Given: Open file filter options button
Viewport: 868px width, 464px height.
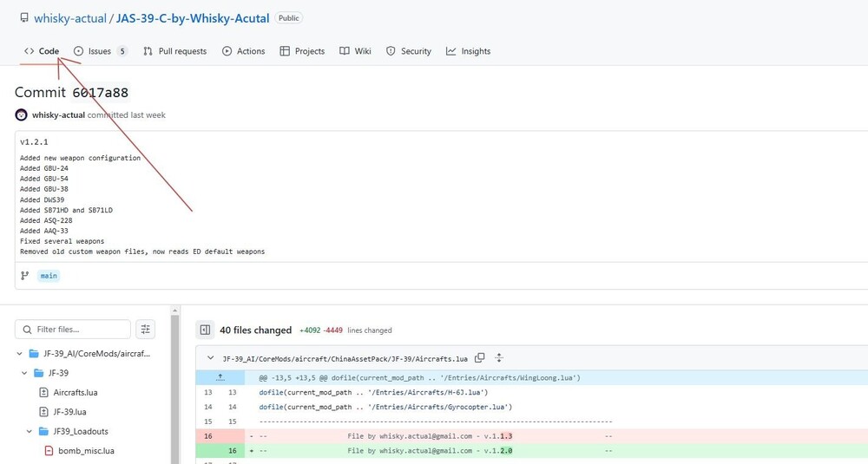Looking at the screenshot, I should (146, 330).
